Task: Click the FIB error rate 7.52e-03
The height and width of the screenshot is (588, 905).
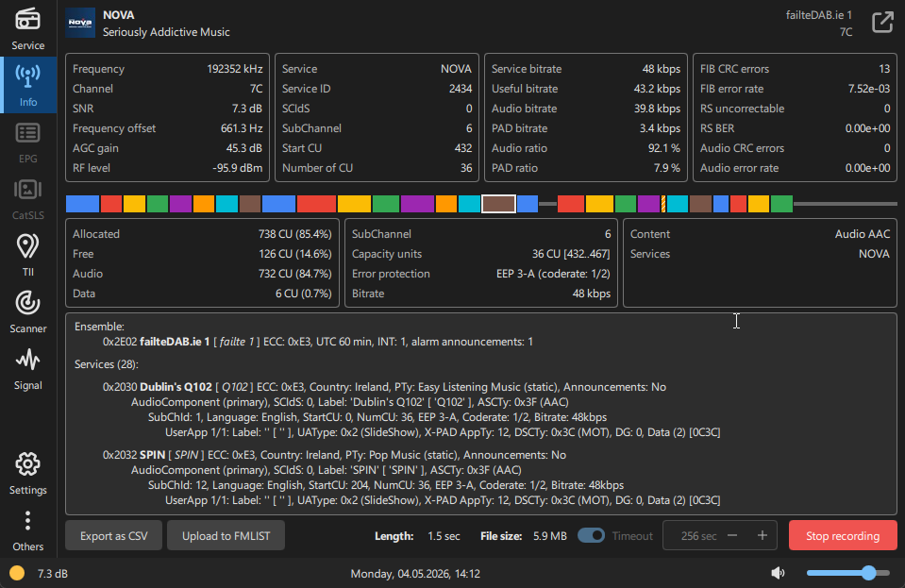Action: click(x=868, y=89)
